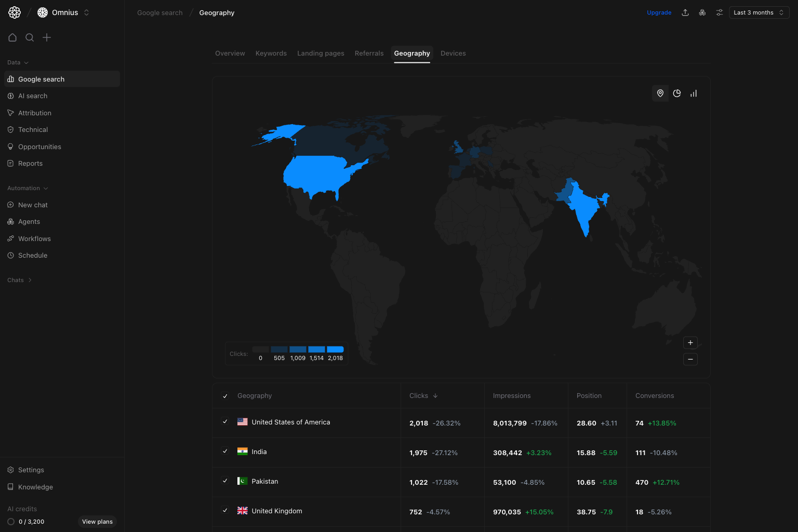This screenshot has width=798, height=532.
Task: Uncheck the Pakistan row checkbox
Action: click(225, 481)
